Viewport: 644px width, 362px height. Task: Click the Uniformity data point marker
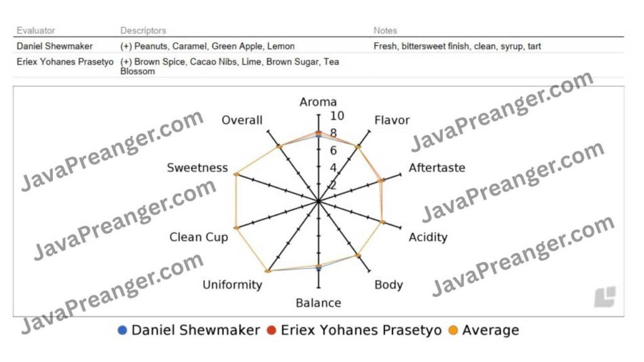click(268, 271)
